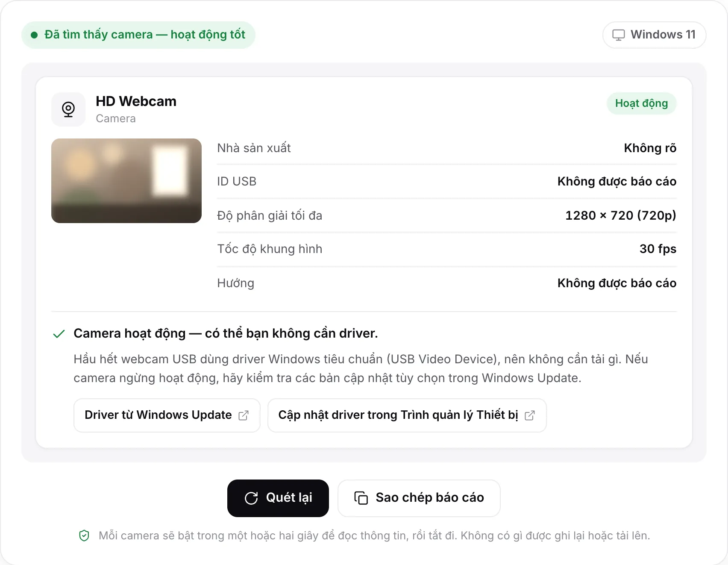Click Camera hoạt động heading text
Viewport: 728px width, 565px height.
(x=226, y=333)
